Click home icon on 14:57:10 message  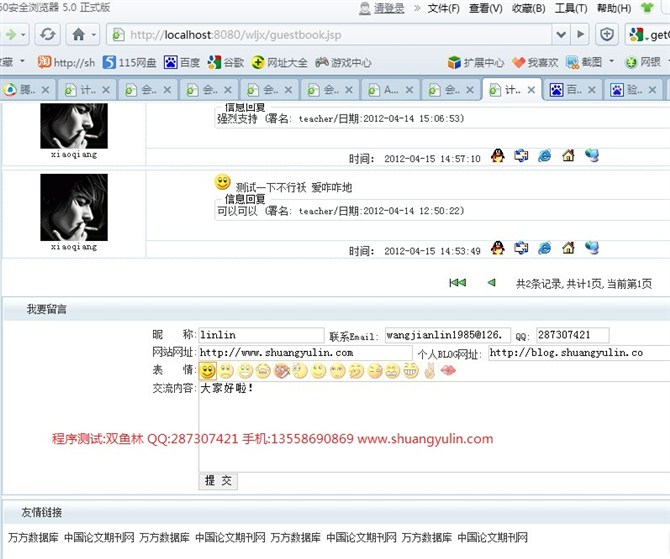568,156
